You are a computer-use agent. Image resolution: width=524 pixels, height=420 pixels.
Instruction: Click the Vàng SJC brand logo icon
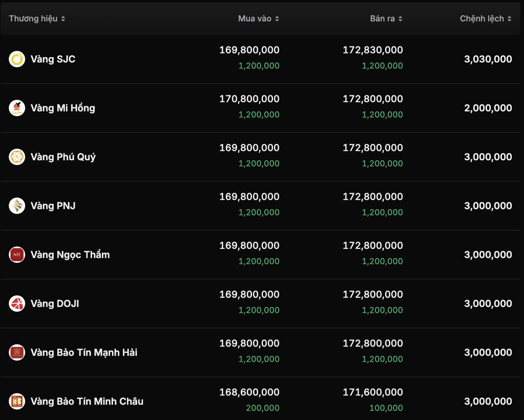17,59
